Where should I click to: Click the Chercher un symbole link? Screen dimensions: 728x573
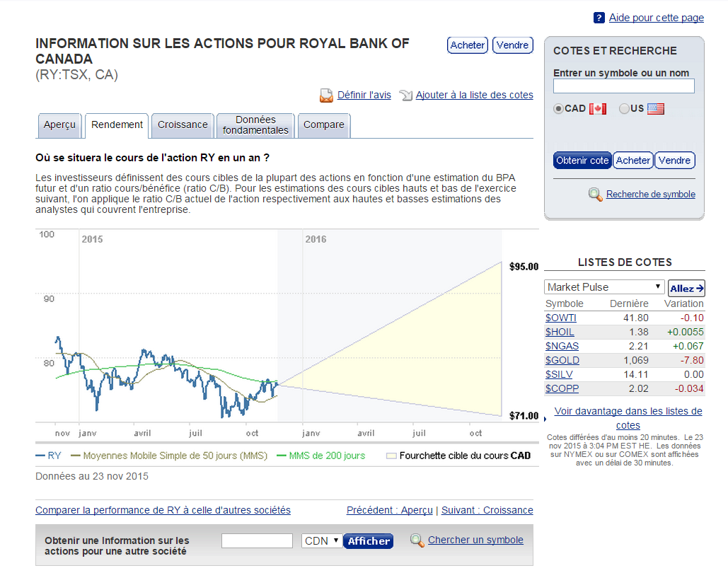tap(475, 540)
